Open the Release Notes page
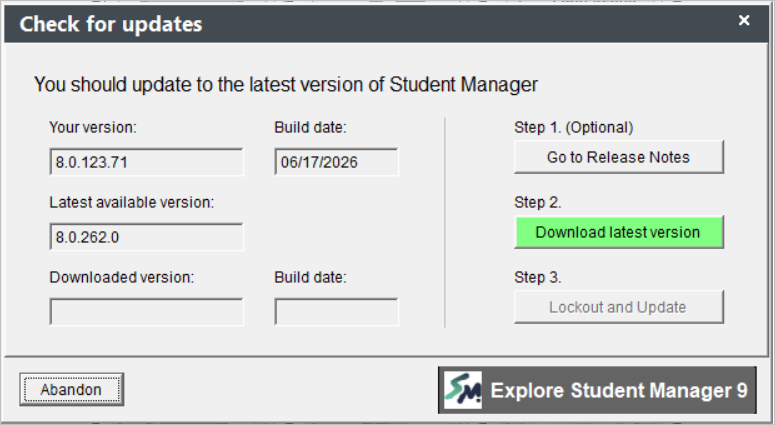 pos(619,157)
